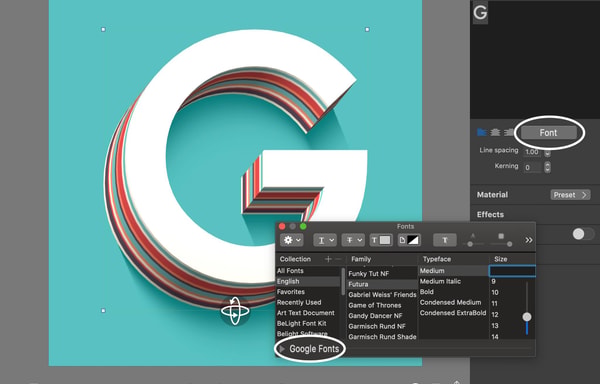Viewport: 600px width, 384px height.
Task: Click the Kerning value field
Action: 532,167
